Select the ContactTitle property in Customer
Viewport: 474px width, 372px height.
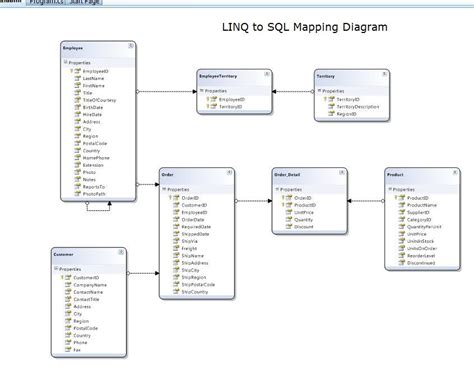[86, 299]
